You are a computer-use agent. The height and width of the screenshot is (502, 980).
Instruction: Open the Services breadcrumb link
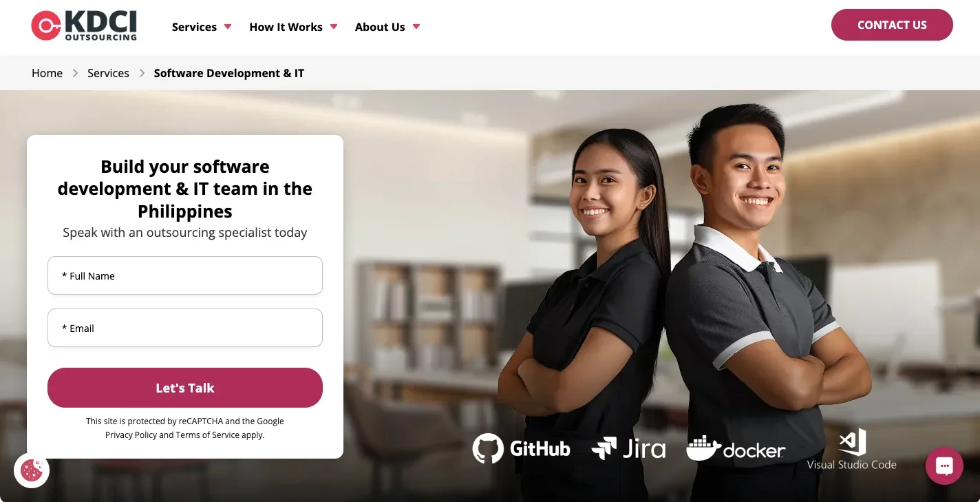[108, 73]
